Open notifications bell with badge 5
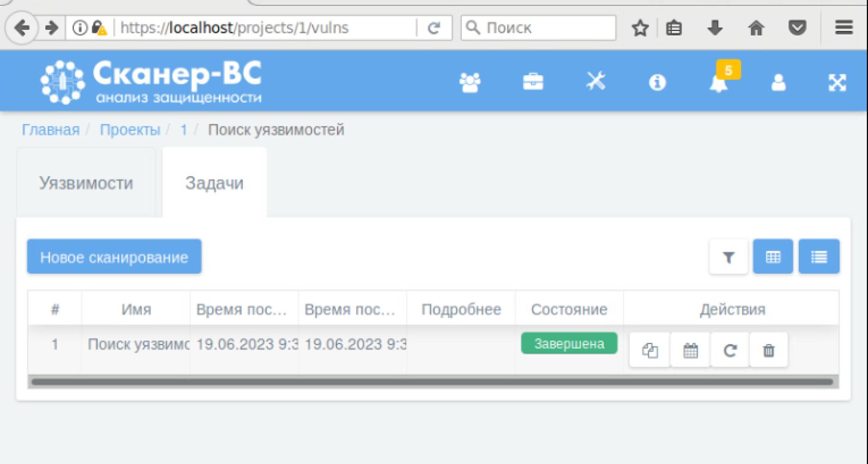Viewport: 868px width, 464px height. [x=719, y=83]
